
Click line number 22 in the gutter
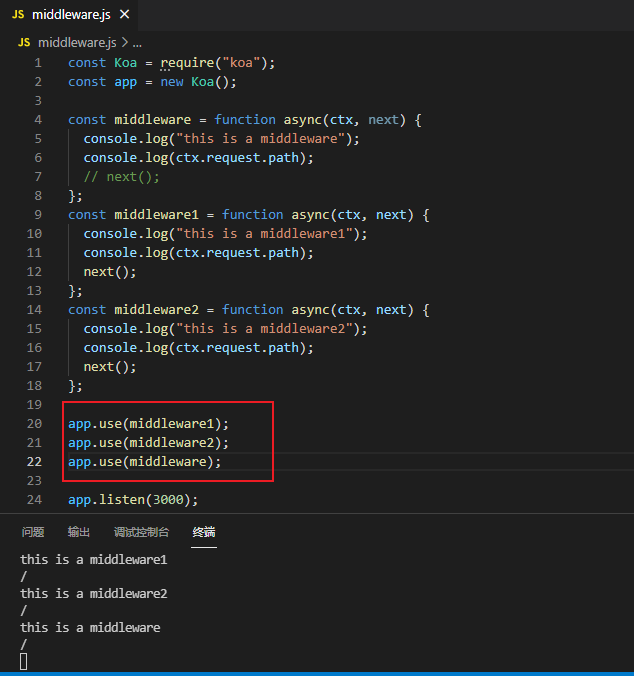(34, 462)
